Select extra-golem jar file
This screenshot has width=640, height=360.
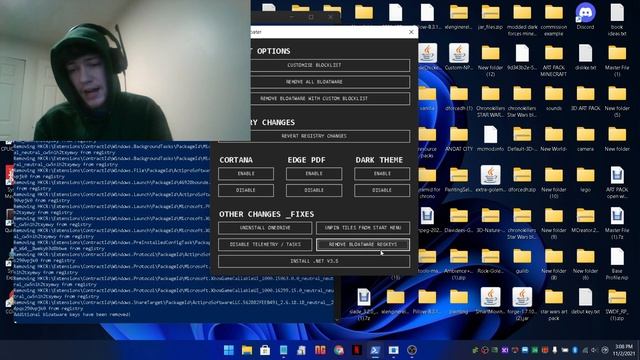[490, 179]
